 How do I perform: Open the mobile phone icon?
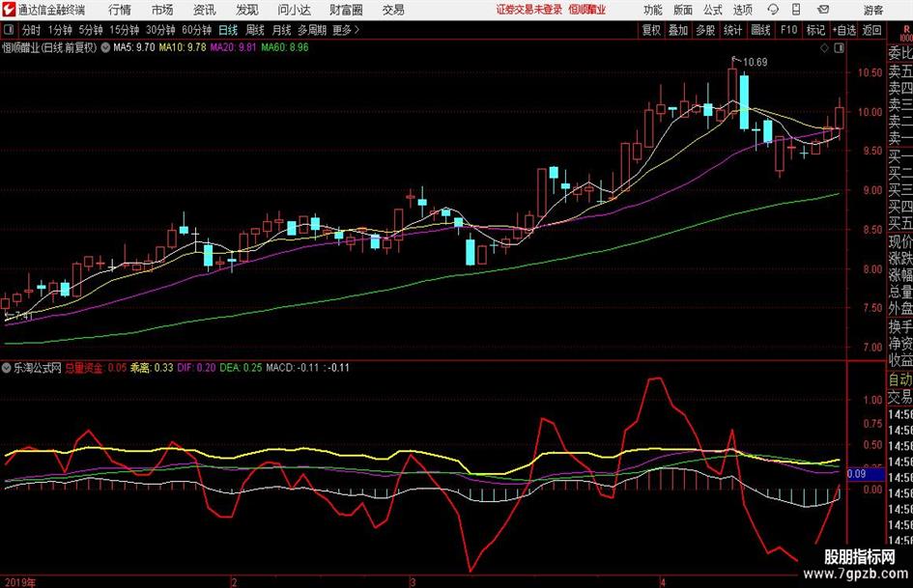pyautogui.click(x=796, y=10)
